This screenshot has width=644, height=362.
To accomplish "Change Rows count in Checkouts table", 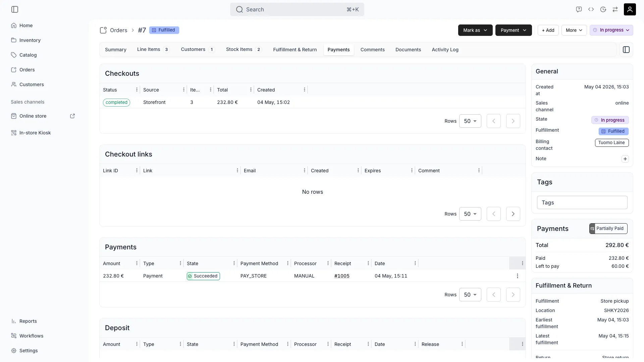I will pyautogui.click(x=470, y=121).
